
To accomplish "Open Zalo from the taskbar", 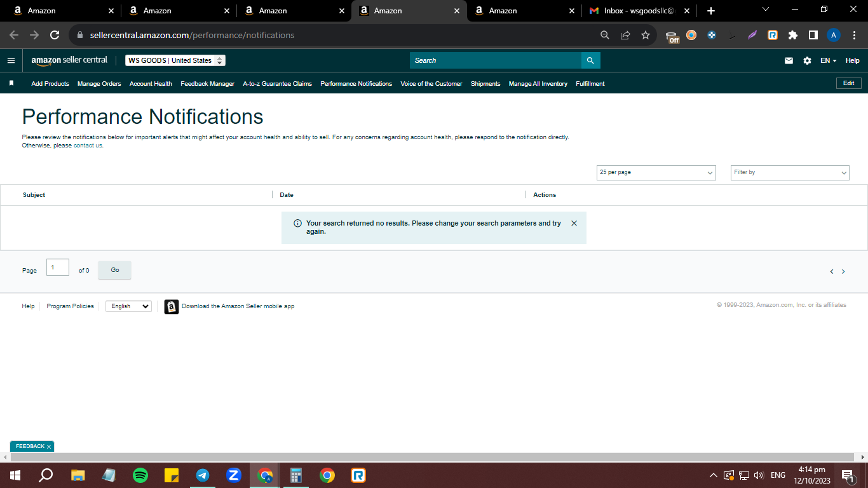I will (234, 475).
